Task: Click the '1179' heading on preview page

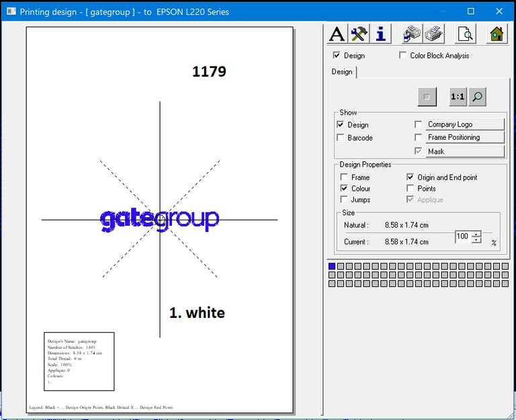Action: pos(209,71)
